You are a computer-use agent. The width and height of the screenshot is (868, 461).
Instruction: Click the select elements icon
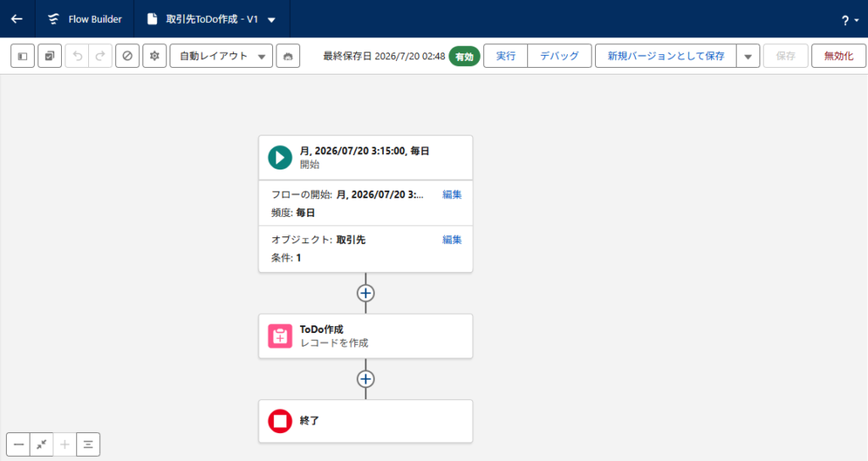[x=50, y=56]
